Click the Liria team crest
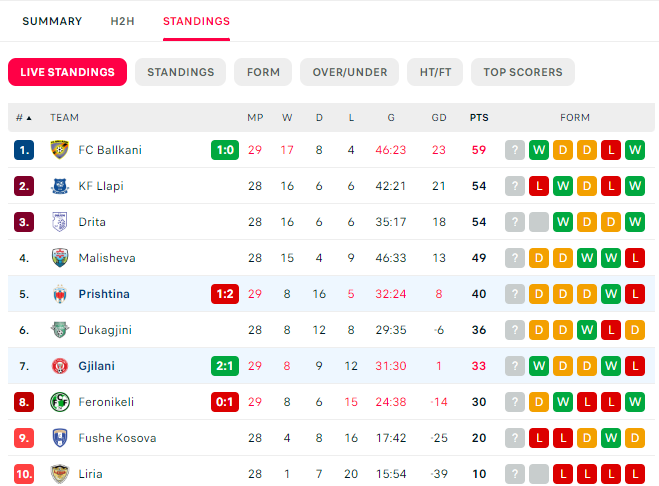The width and height of the screenshot is (659, 486). coord(60,474)
